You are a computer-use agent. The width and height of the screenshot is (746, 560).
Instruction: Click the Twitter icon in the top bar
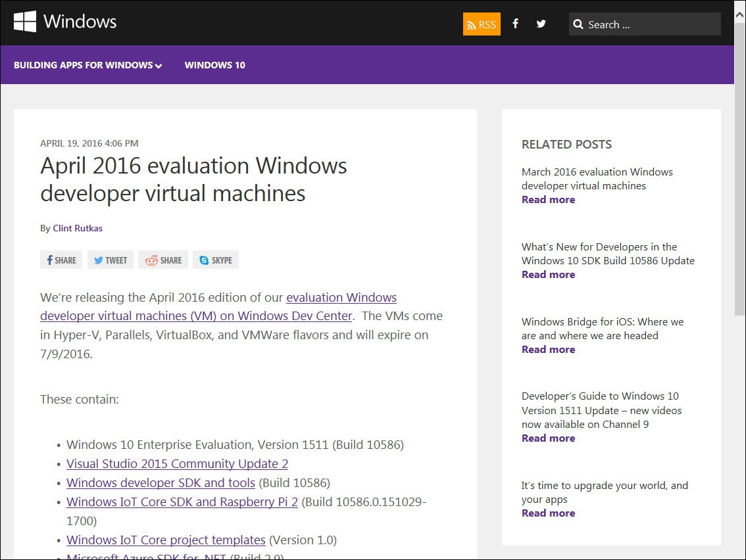point(541,24)
